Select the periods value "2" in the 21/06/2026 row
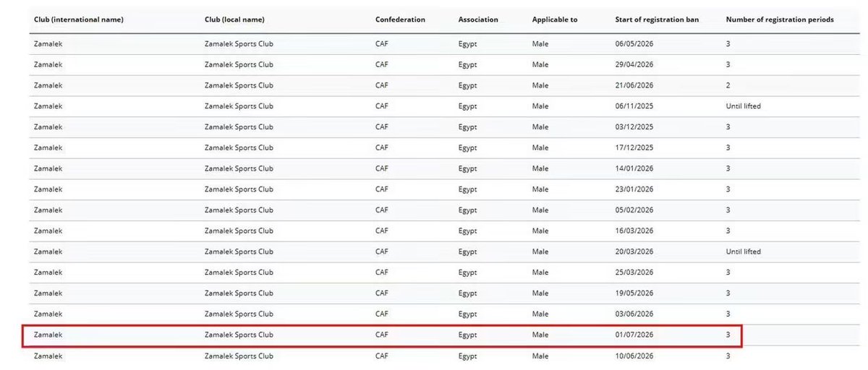This screenshot has width=868, height=370. pos(728,85)
